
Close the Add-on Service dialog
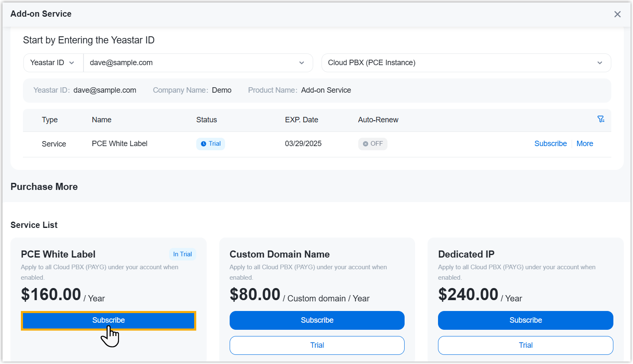coord(617,14)
